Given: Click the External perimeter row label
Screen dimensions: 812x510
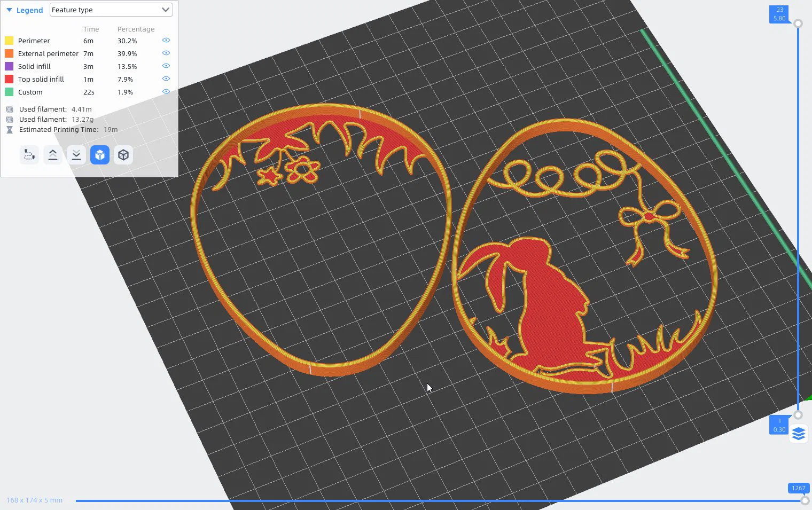Looking at the screenshot, I should pos(48,53).
